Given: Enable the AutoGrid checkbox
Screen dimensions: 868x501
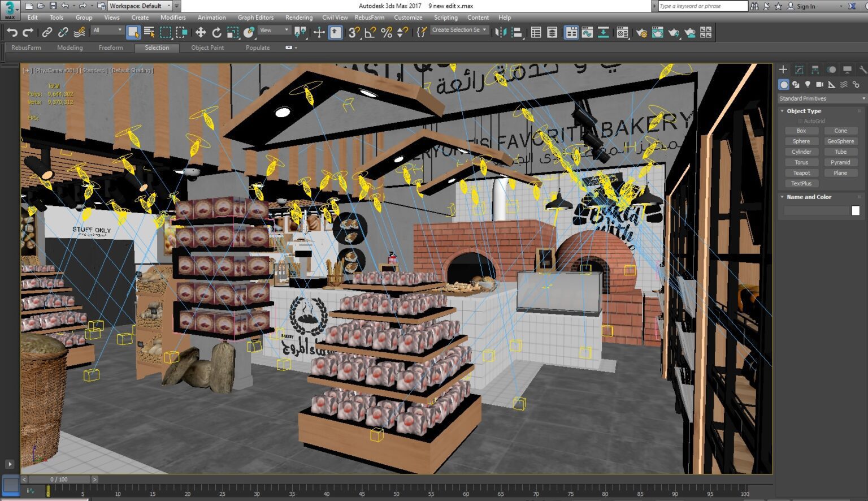Looking at the screenshot, I should [800, 120].
